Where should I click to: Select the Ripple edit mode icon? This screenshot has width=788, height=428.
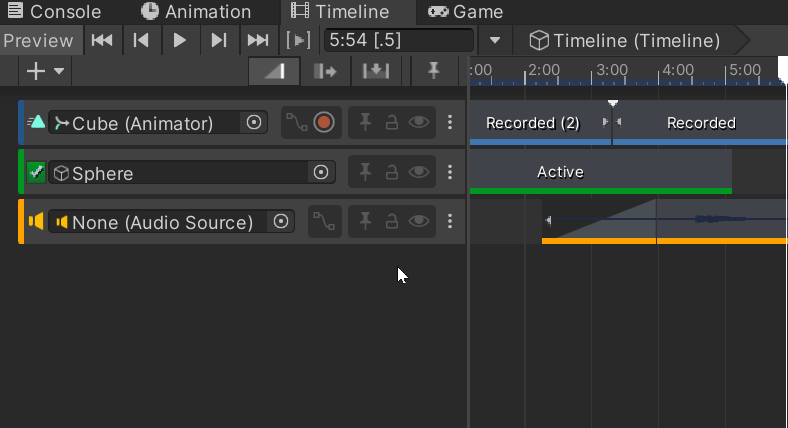[x=325, y=71]
